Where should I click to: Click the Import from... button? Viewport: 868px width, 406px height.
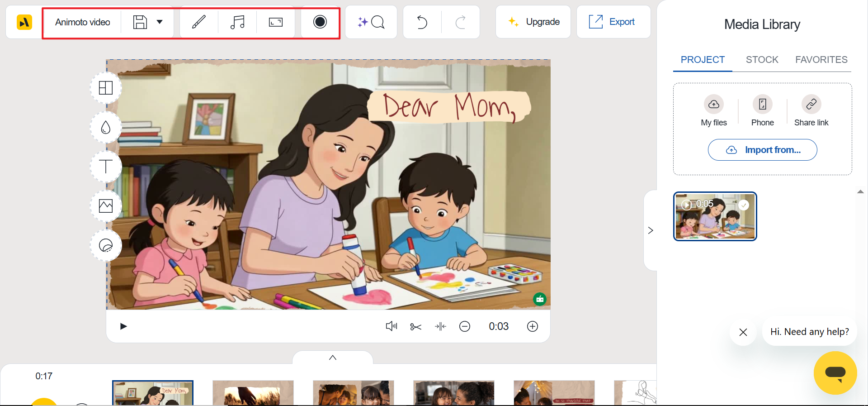click(763, 150)
